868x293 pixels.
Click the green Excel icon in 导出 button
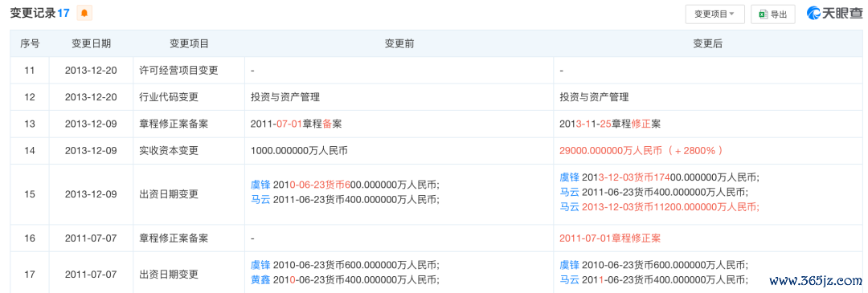[x=764, y=14]
